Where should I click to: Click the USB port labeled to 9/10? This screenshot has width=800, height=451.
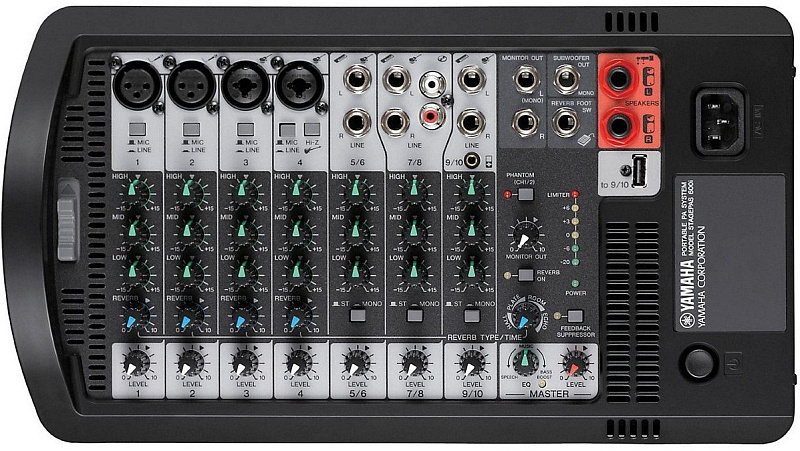(x=639, y=172)
